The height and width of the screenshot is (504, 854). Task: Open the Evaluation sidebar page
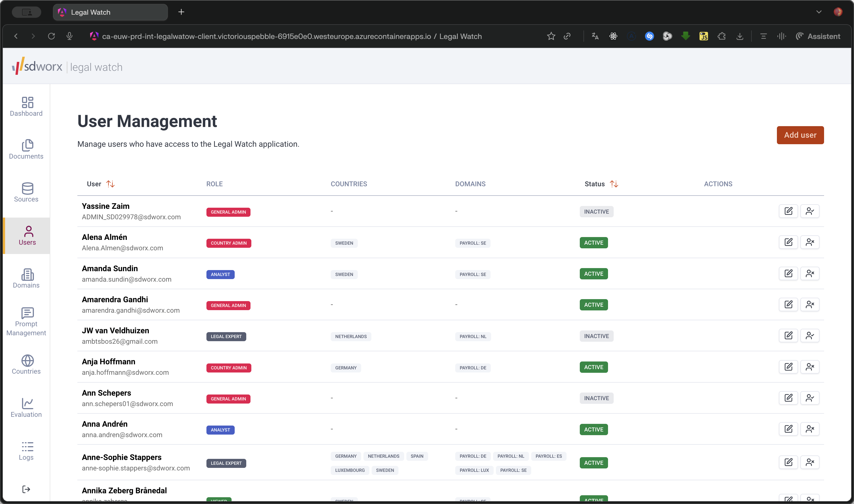(x=26, y=407)
